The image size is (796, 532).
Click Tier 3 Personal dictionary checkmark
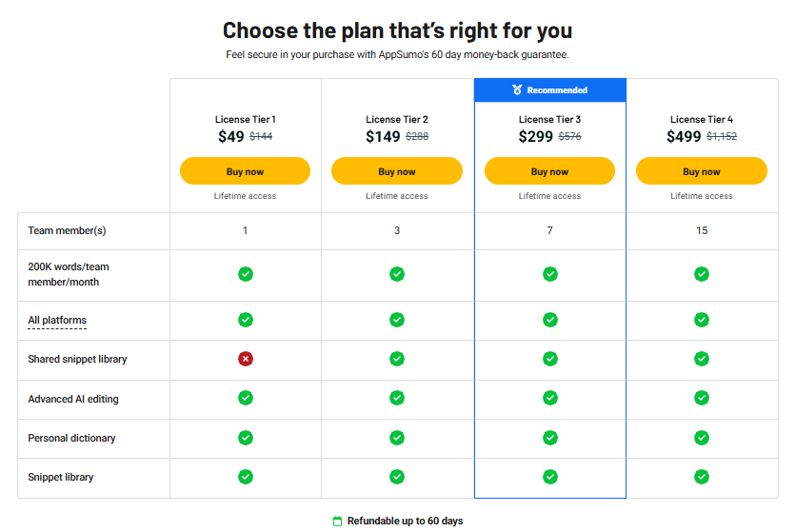[550, 438]
